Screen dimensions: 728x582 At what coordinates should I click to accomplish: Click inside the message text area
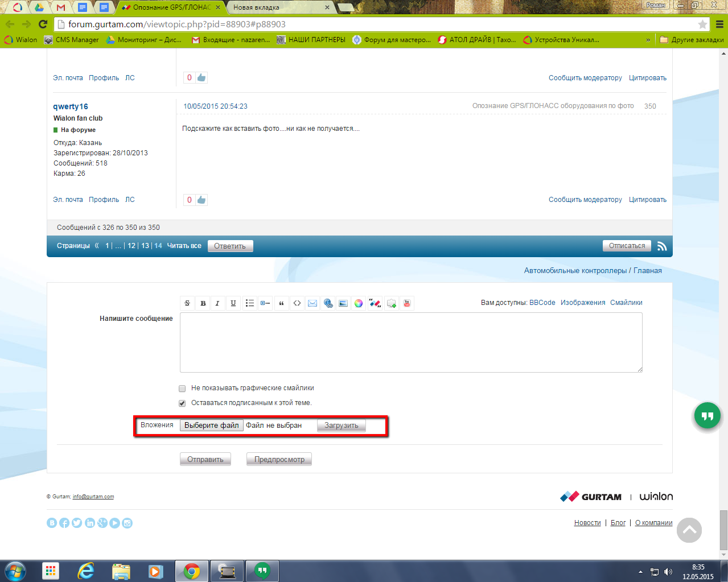coord(410,342)
